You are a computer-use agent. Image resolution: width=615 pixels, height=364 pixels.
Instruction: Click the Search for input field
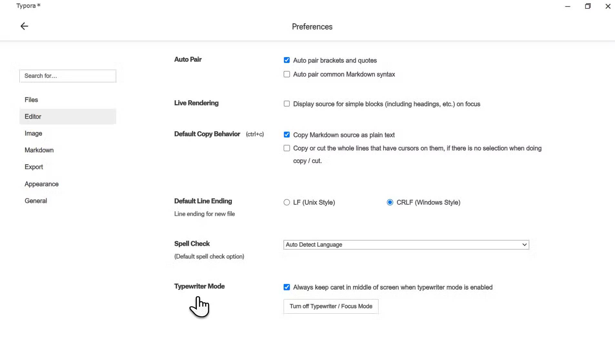[67, 76]
